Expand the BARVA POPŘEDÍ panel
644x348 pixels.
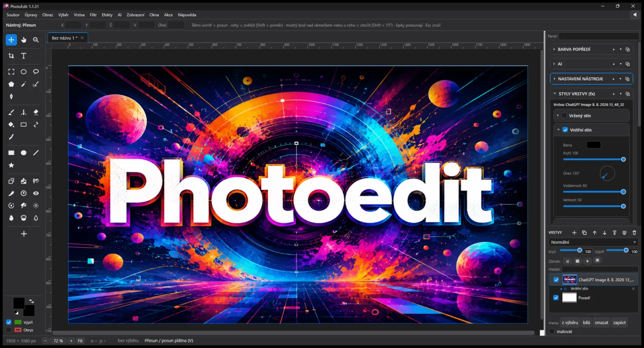pyautogui.click(x=554, y=49)
